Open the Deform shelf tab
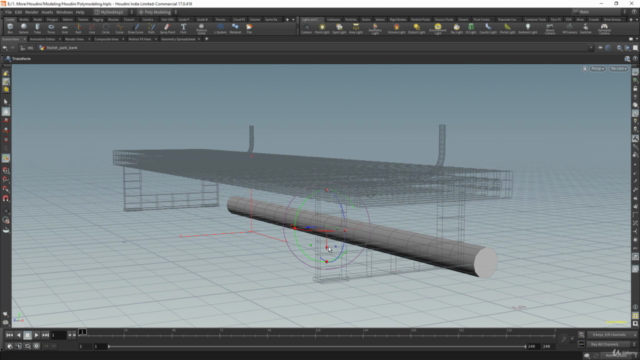Image resolution: width=640 pixels, height=360 pixels. tap(68, 19)
